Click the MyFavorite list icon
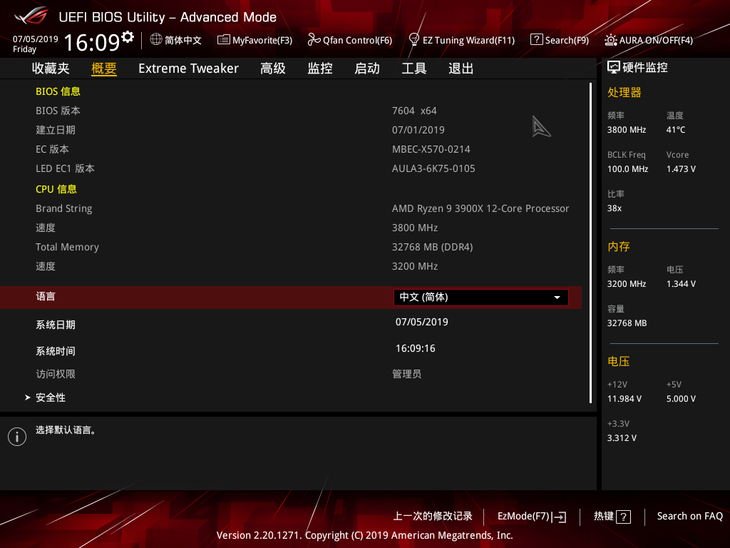 [x=223, y=40]
